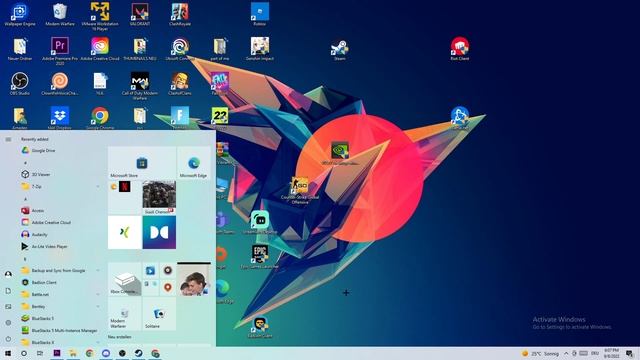Open Settings gear in Start menu sidebar
The width and height of the screenshot is (640, 360).
(8, 323)
